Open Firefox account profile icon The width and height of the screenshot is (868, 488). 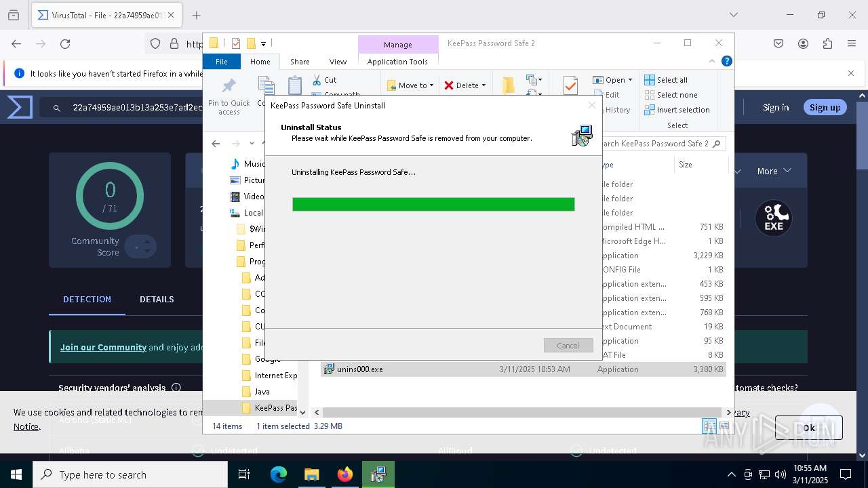pyautogui.click(x=803, y=43)
